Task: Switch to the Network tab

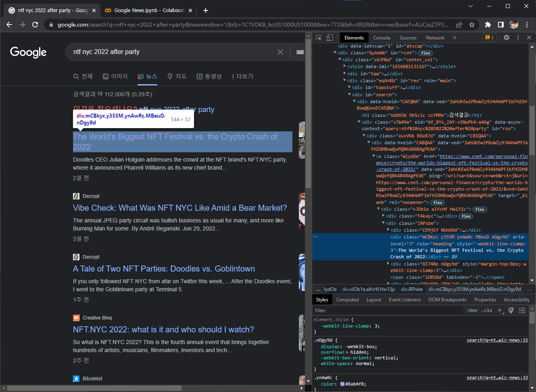Action: [x=435, y=37]
